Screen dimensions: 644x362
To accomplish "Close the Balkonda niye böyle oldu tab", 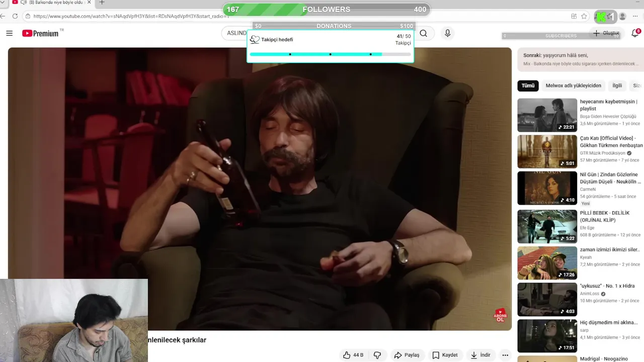I will click(89, 3).
